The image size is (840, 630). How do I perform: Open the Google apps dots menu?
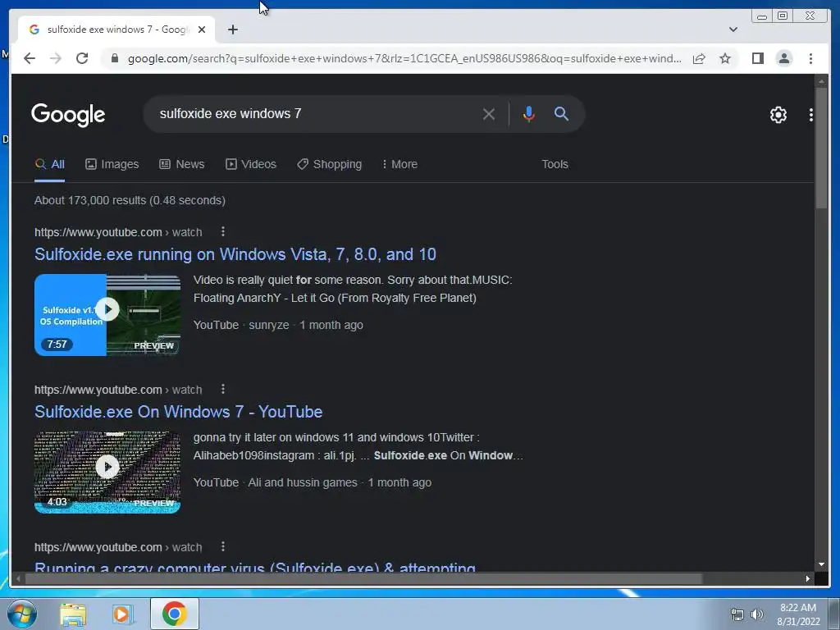point(811,115)
